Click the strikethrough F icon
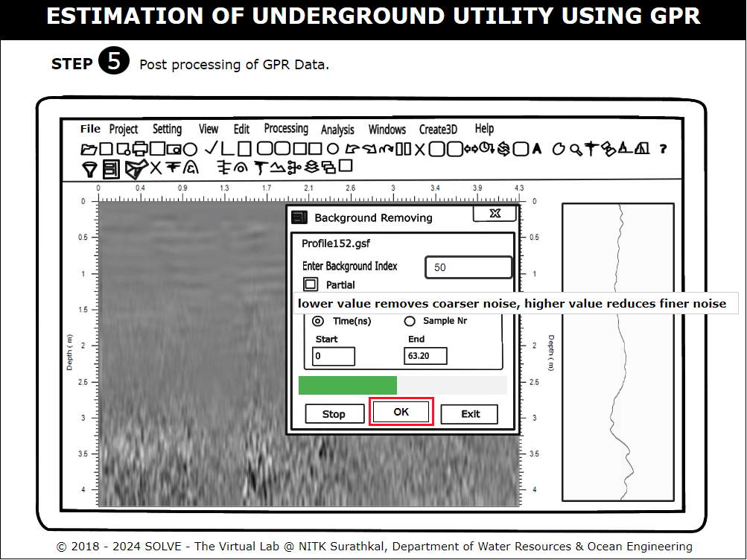The image size is (747, 560). [173, 167]
